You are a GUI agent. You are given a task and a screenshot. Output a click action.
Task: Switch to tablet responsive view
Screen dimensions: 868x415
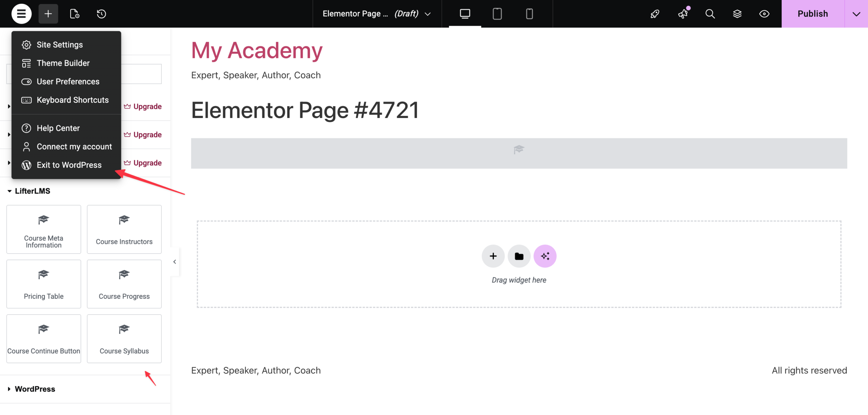tap(497, 14)
